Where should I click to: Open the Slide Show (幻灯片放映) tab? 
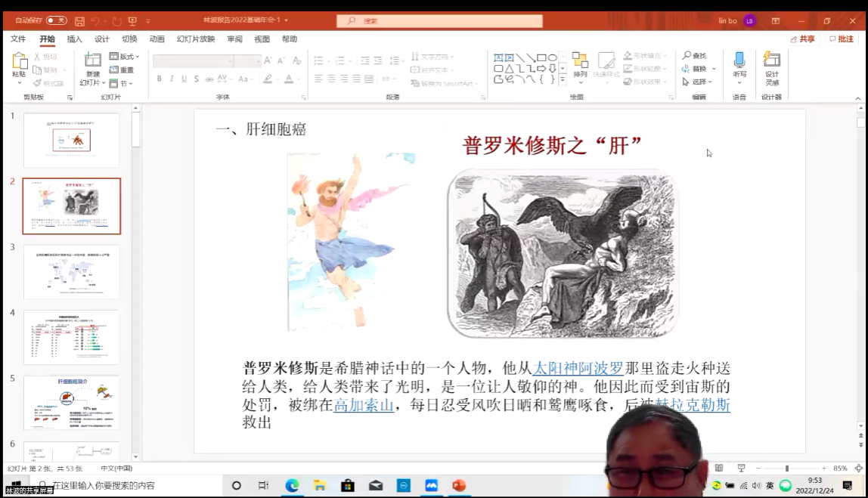[x=196, y=39]
